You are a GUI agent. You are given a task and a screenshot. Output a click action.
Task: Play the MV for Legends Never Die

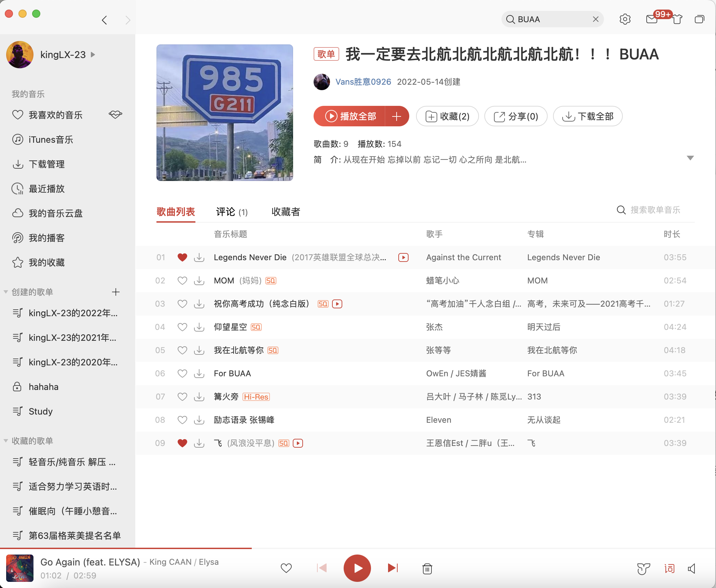403,257
